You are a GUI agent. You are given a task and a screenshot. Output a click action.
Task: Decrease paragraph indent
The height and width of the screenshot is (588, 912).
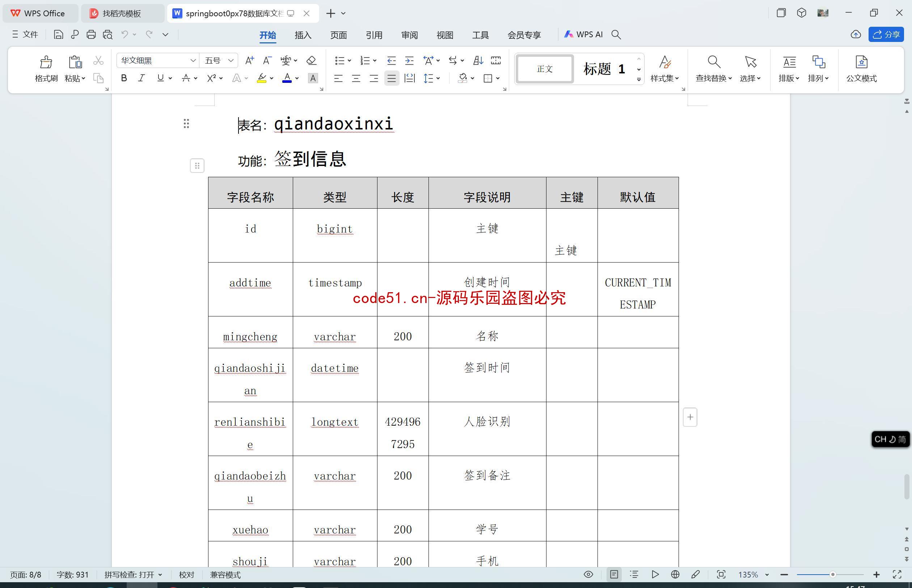[391, 60]
